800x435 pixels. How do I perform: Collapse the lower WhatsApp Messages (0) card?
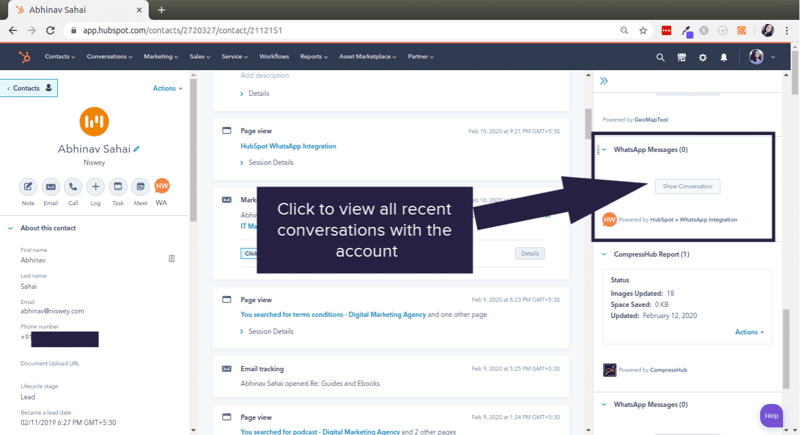click(x=604, y=405)
